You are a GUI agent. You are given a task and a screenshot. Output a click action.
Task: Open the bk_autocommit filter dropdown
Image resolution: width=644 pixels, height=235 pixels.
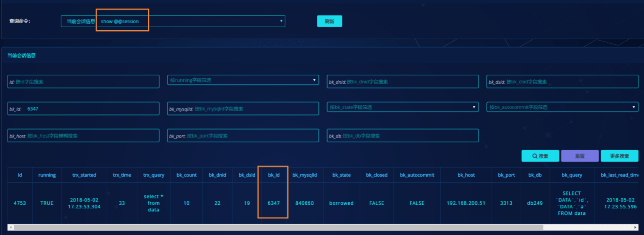tap(562, 107)
